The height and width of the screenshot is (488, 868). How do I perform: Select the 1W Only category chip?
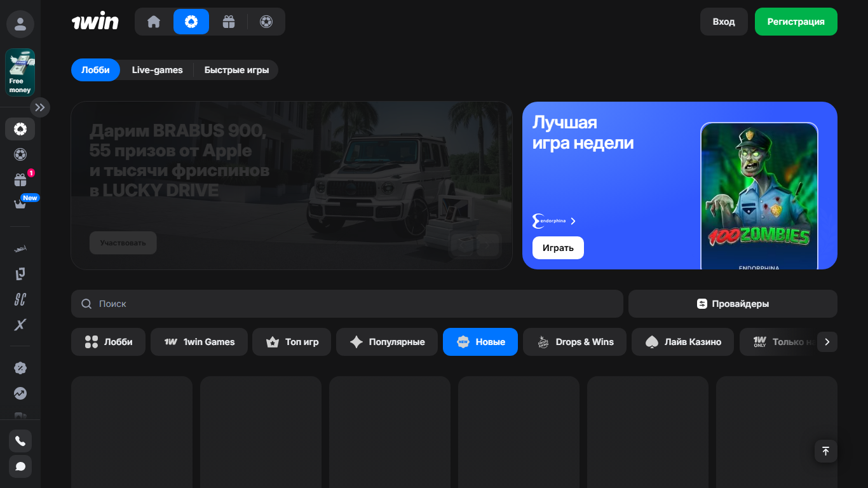778,342
